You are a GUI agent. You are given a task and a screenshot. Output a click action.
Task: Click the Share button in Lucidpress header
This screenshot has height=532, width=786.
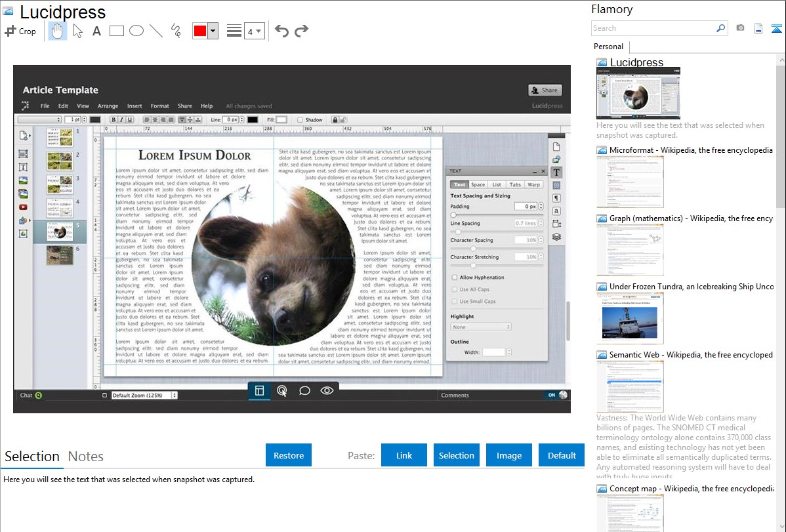tap(545, 91)
